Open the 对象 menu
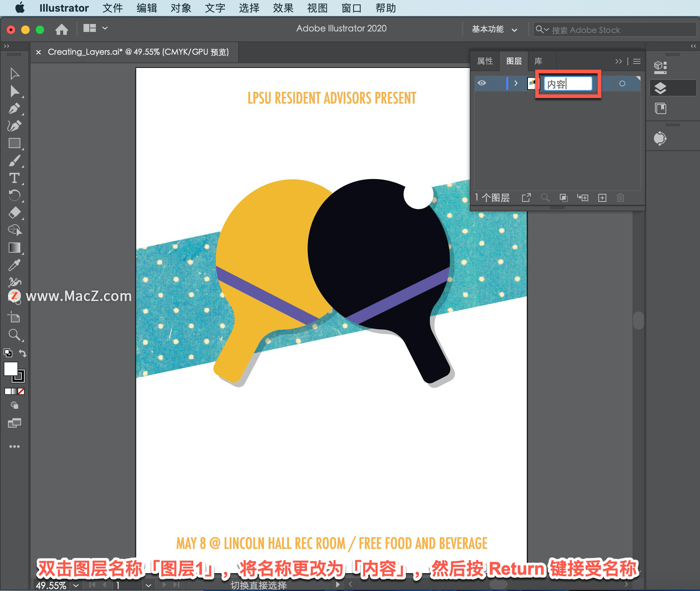The image size is (700, 591). click(x=181, y=8)
